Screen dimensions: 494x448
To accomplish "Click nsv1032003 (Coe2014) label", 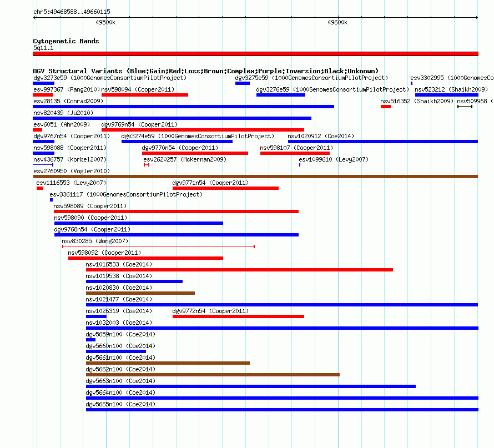I will click(119, 323).
